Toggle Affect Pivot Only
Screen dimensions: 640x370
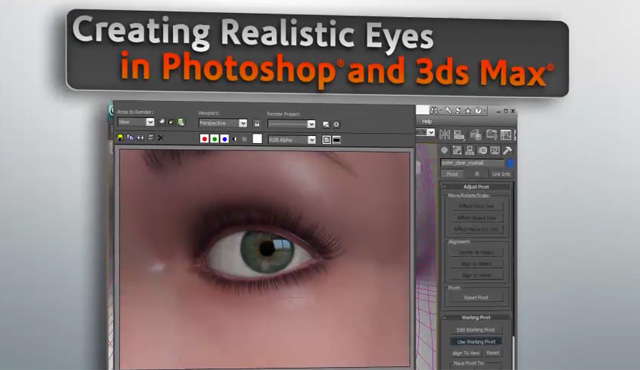coord(476,206)
